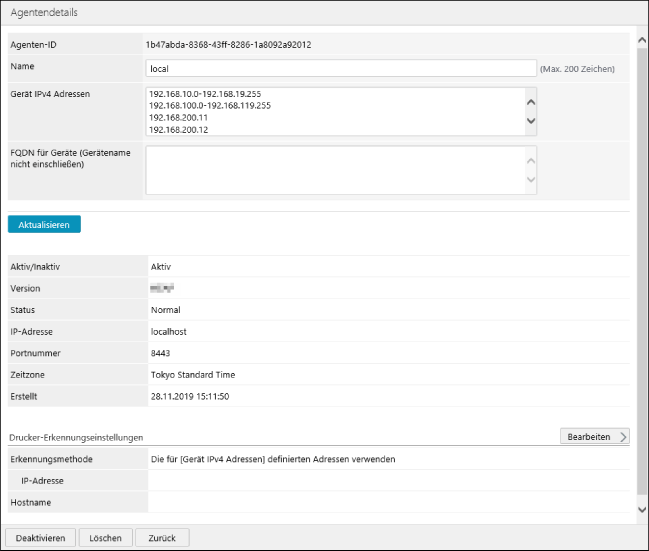
Task: Click the Name input field containing 'local'
Action: pyautogui.click(x=340, y=69)
